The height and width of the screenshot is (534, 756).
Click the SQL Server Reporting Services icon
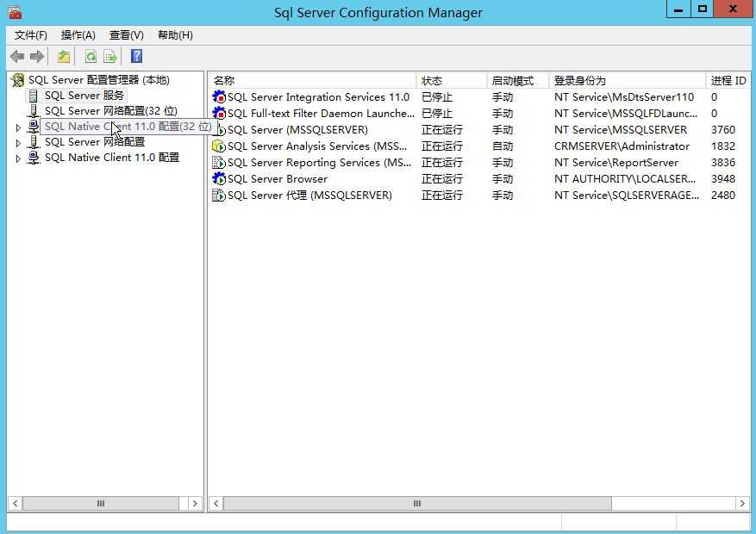point(219,163)
